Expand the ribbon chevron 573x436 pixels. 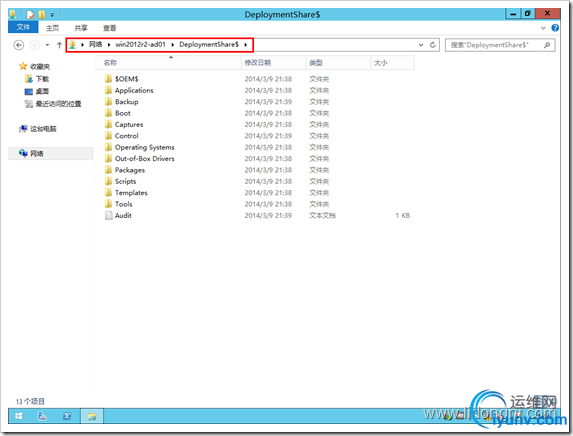[x=543, y=28]
